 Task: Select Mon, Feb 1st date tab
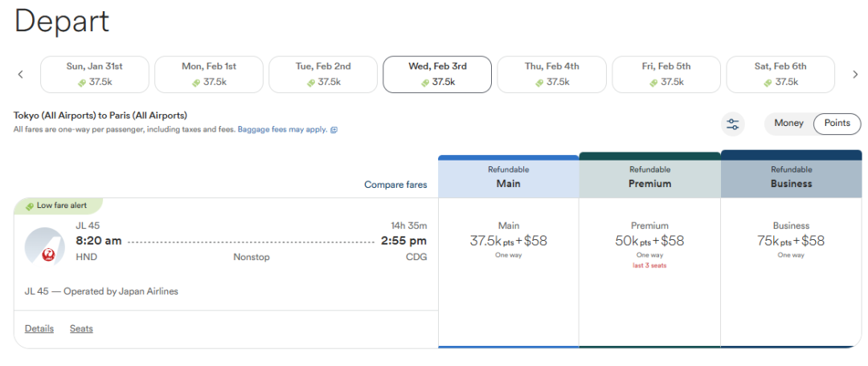pyautogui.click(x=209, y=74)
